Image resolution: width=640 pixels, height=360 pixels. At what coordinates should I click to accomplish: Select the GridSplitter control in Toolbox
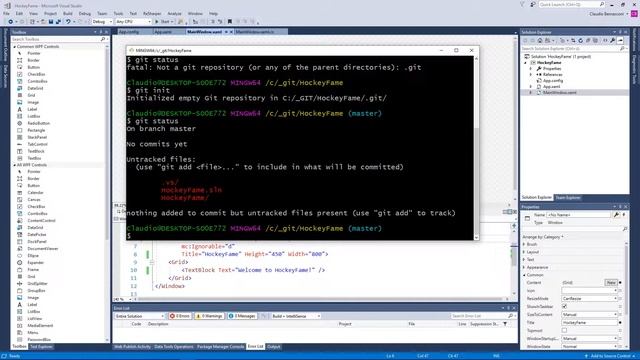point(38,284)
